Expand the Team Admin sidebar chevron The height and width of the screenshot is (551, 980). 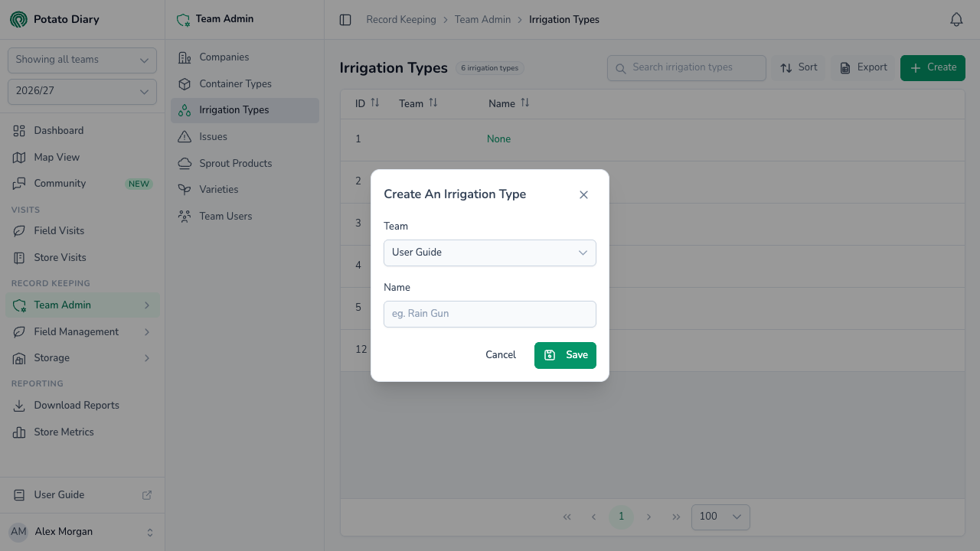(147, 305)
